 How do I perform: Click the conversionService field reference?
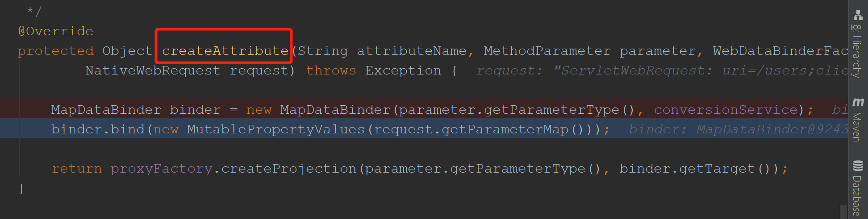click(726, 110)
